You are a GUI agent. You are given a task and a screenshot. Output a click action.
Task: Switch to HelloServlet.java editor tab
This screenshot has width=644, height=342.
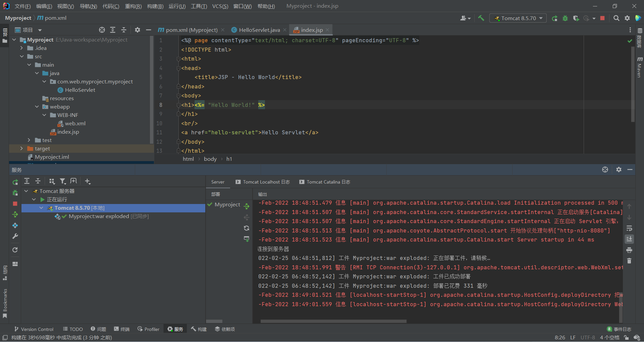tap(259, 30)
